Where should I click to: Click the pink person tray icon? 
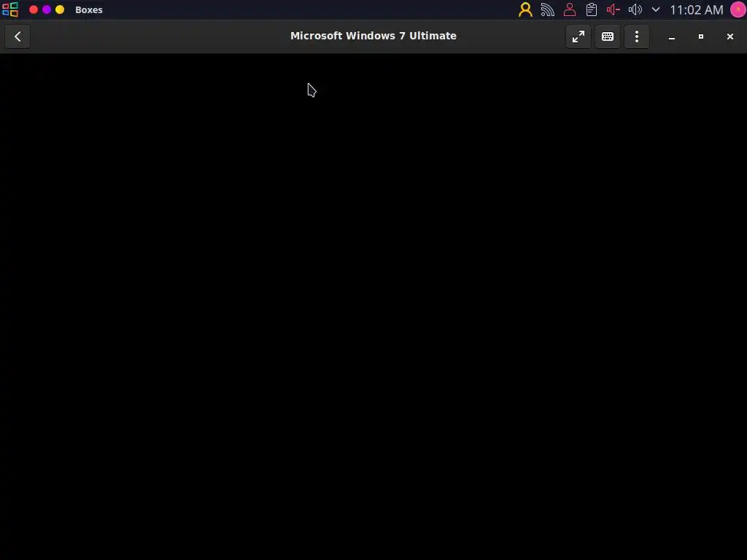(569, 9)
